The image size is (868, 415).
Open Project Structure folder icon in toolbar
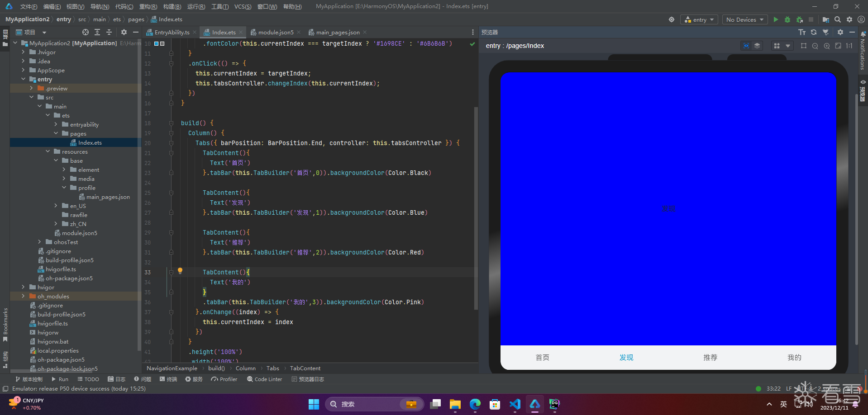826,19
